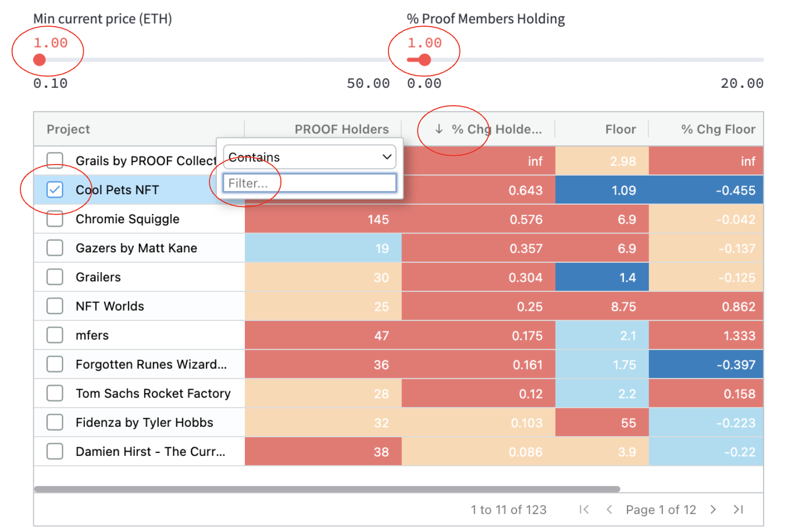Sort by the Project column header
The width and height of the screenshot is (795, 532).
tap(68, 129)
